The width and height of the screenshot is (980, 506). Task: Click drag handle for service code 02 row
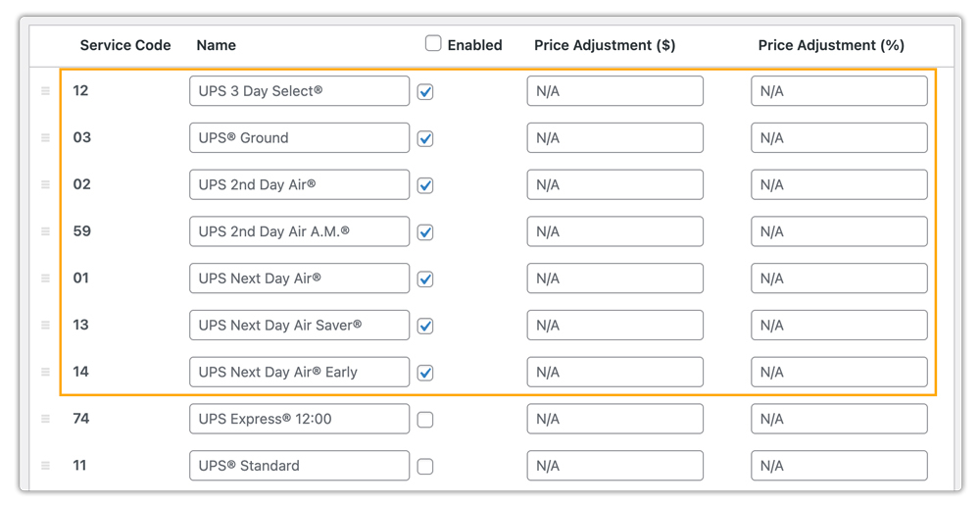[x=45, y=185]
